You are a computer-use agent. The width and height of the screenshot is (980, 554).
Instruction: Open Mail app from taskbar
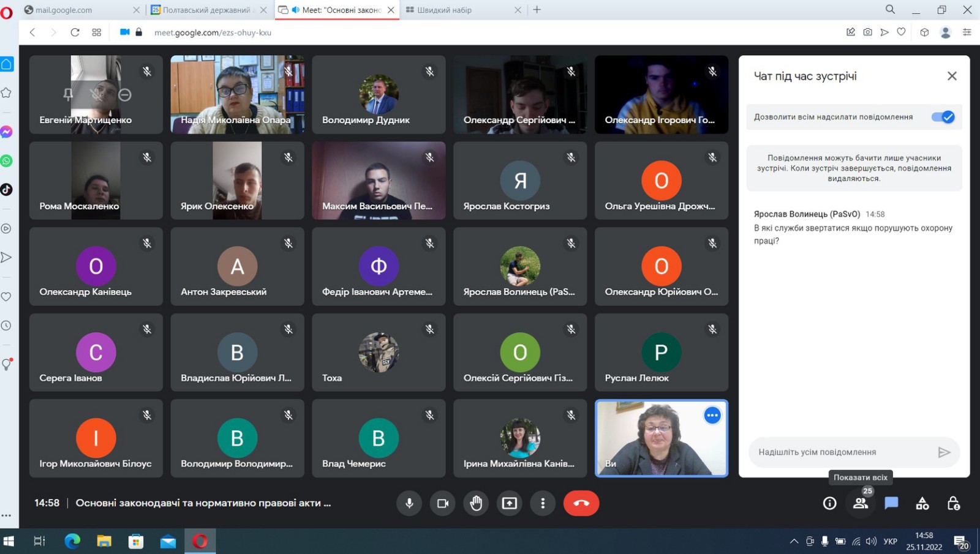click(x=168, y=541)
